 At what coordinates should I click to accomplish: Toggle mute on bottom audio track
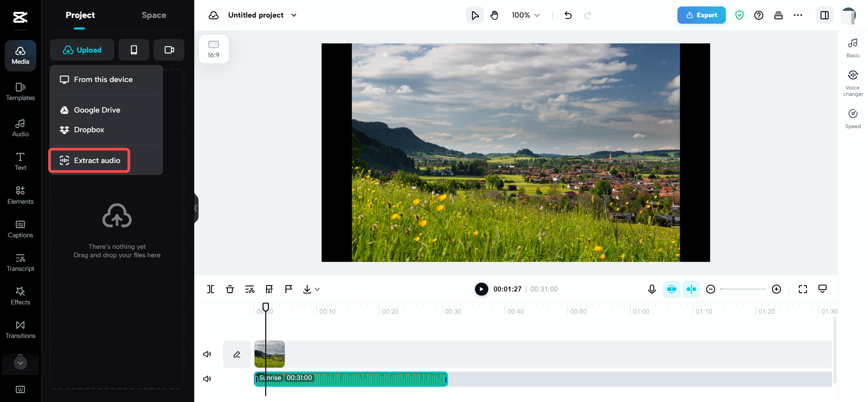pyautogui.click(x=206, y=379)
